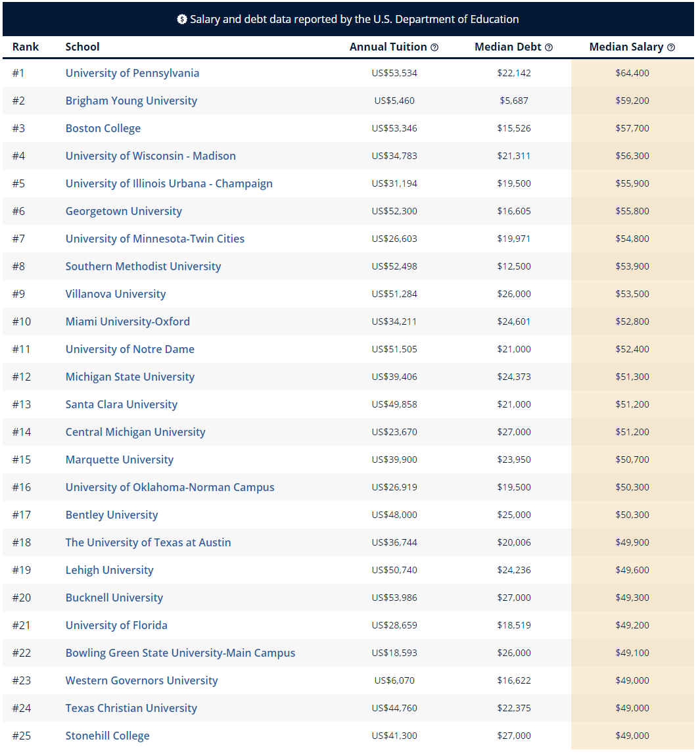Click median salary $49,600
The height and width of the screenshot is (756, 700).
pos(632,570)
